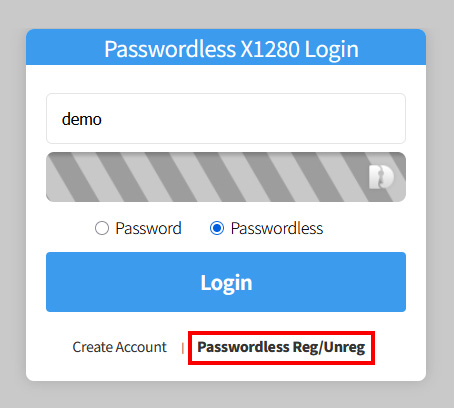Image resolution: width=454 pixels, height=408 pixels.
Task: Select the Passwordless radio button
Action: 217,228
